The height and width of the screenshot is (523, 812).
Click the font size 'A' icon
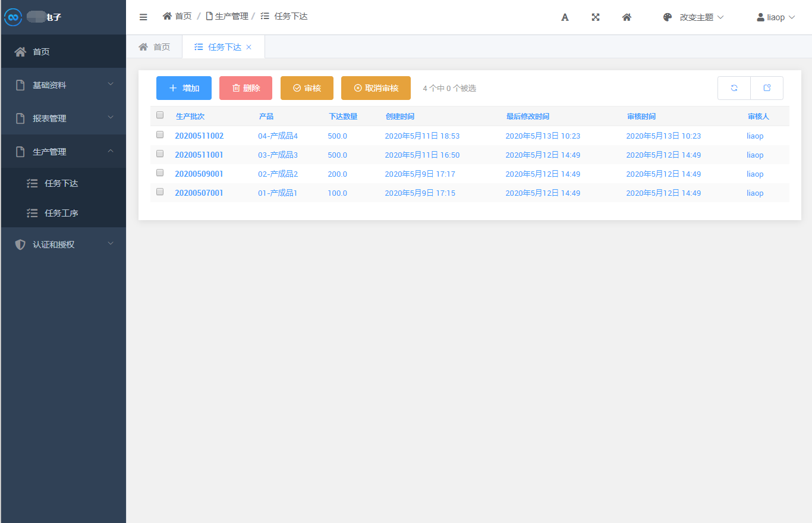[x=565, y=17]
